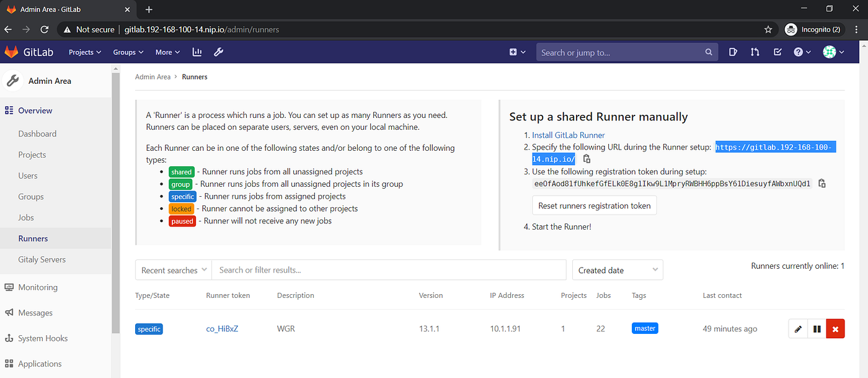
Task: Open the Admin Area wrench icon in navbar
Action: [x=218, y=52]
